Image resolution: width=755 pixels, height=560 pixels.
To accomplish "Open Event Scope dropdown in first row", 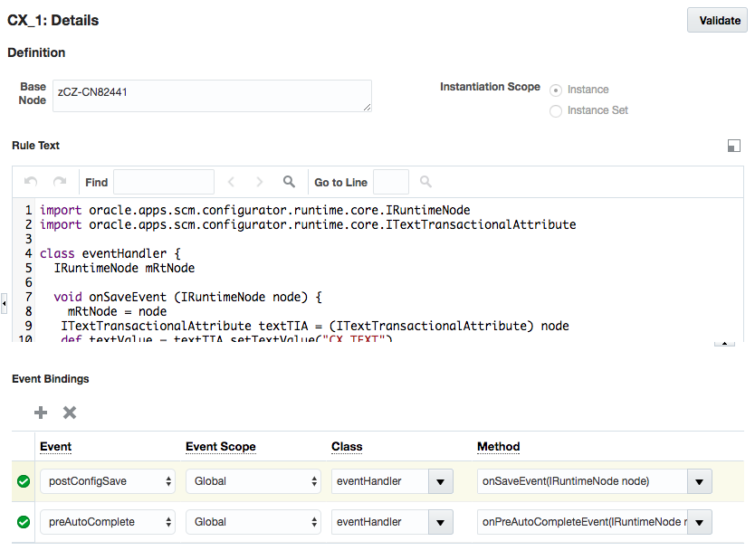I will (x=253, y=481).
